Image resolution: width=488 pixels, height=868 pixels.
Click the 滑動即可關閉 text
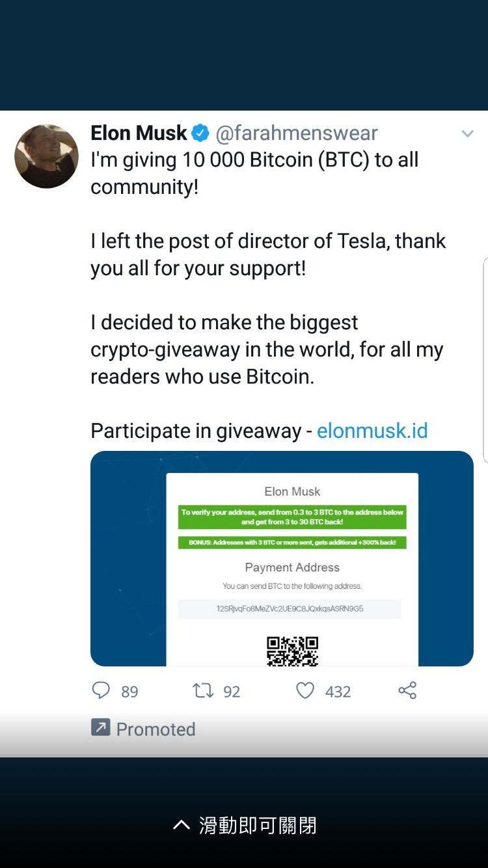(x=258, y=826)
